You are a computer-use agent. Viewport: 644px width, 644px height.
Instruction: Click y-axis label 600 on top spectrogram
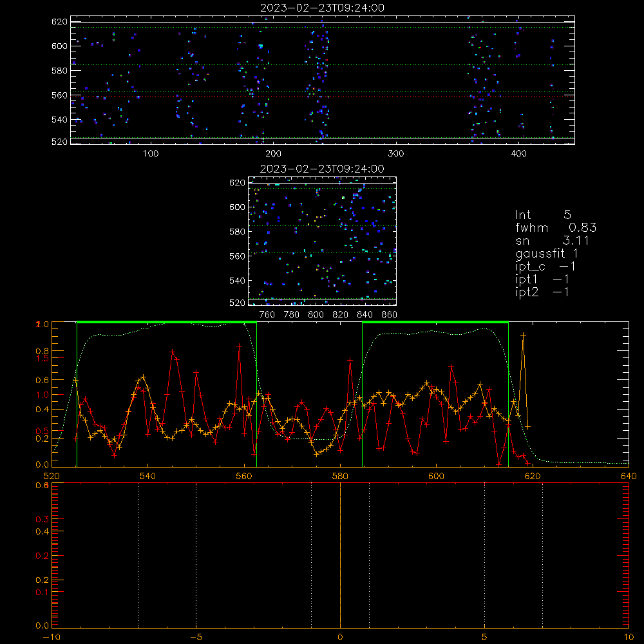point(59,46)
